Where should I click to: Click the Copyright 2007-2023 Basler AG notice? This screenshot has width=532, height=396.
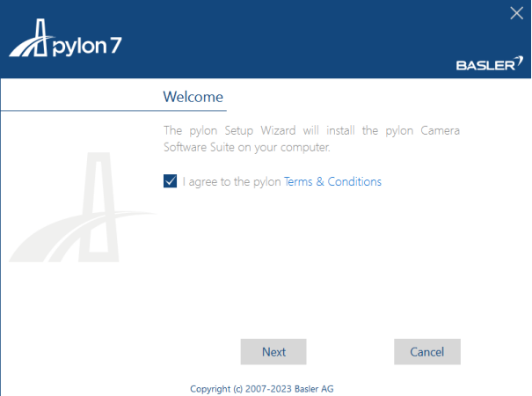pos(262,389)
